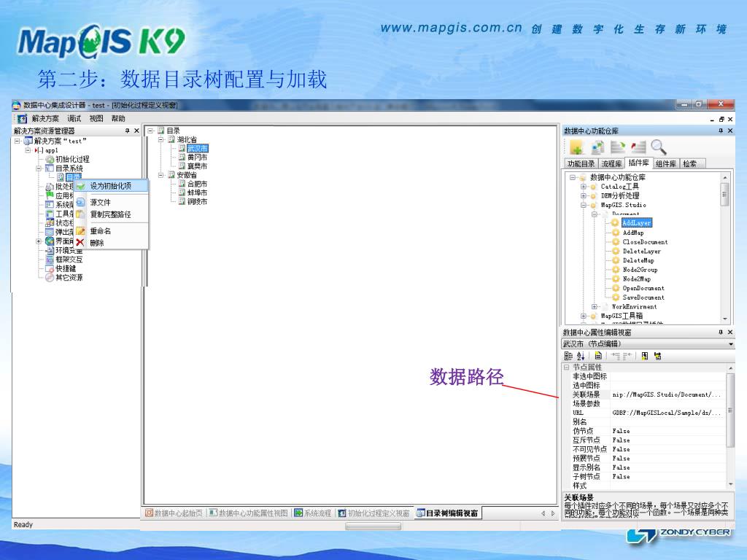This screenshot has width=747, height=560.
Task: Close the 解决方案资源管理器 panel
Action: pos(136,131)
